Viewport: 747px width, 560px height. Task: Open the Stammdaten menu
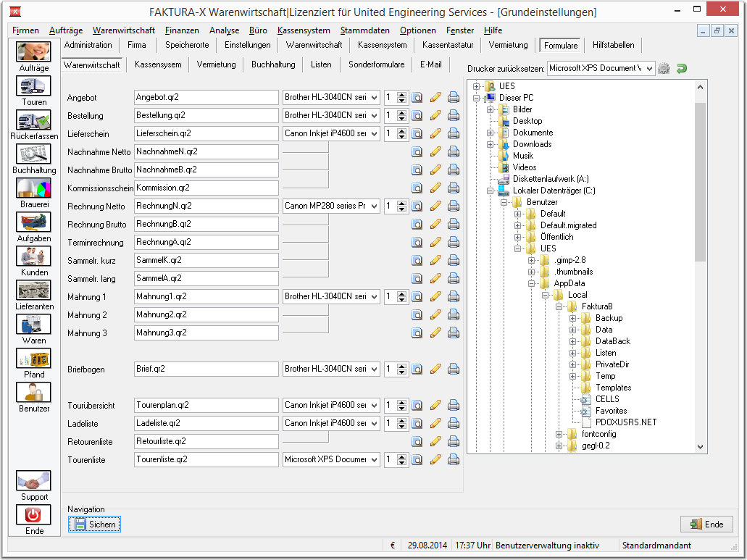(x=365, y=30)
